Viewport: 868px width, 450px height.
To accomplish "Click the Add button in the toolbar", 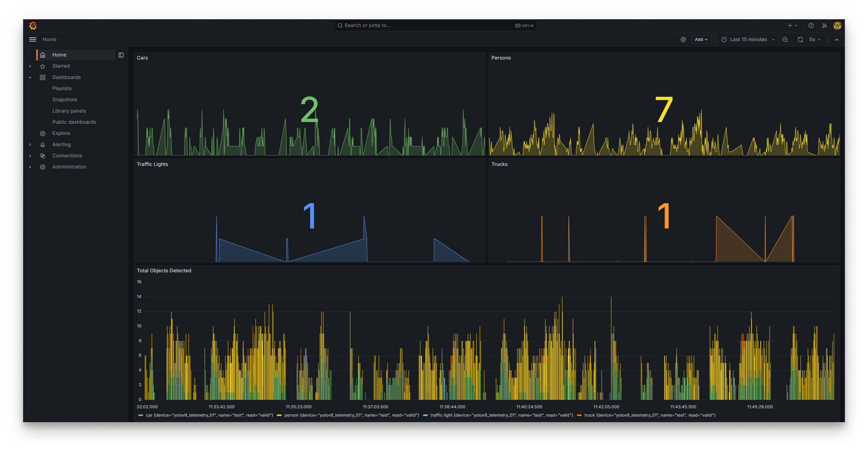I will (701, 39).
